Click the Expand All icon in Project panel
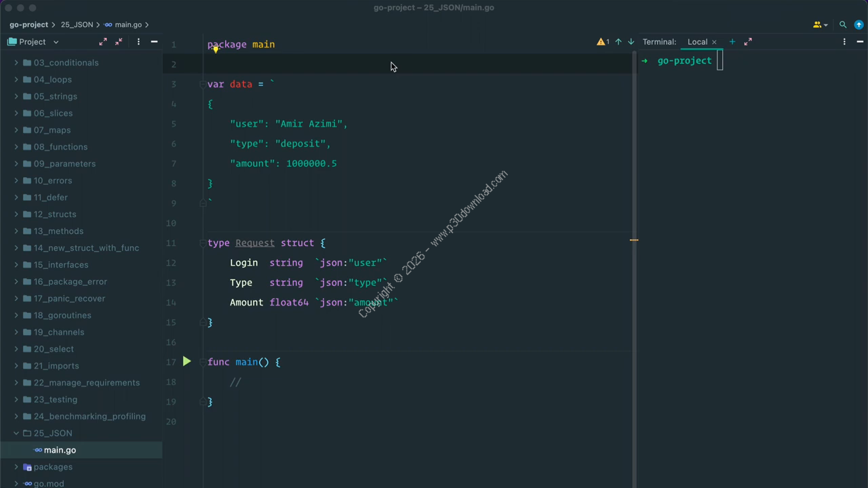Viewport: 868px width, 488px height. coord(103,42)
